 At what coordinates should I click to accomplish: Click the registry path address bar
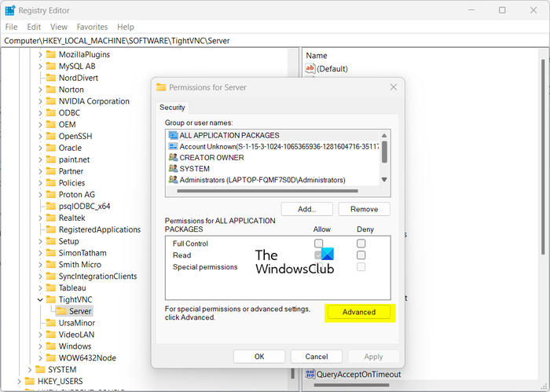tap(275, 40)
